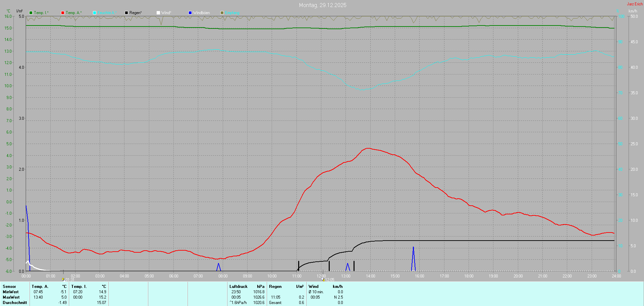Click the red Temp. A. legend square
The image size is (644, 306).
coord(63,13)
